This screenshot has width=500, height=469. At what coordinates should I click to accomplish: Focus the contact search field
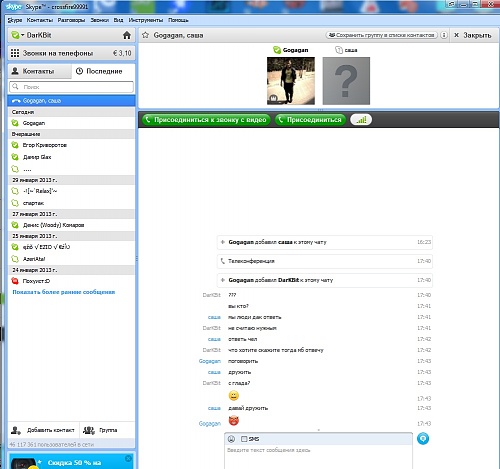71,87
